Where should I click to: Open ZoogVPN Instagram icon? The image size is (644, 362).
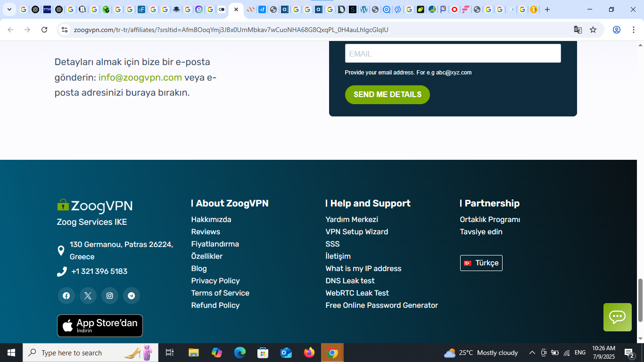click(x=110, y=296)
